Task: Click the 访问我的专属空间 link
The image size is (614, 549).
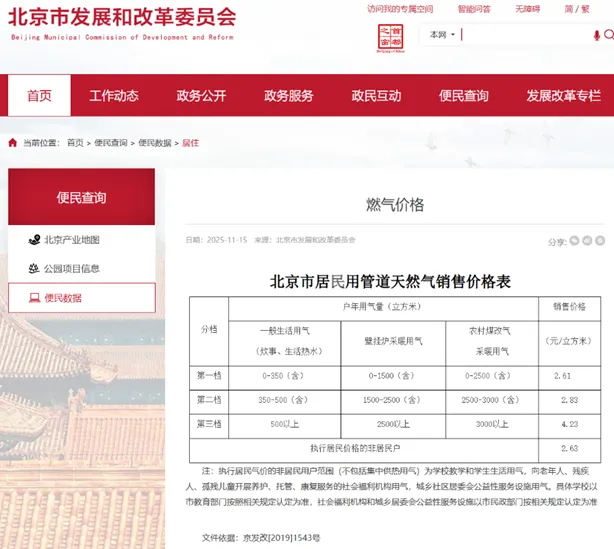Action: [x=400, y=9]
